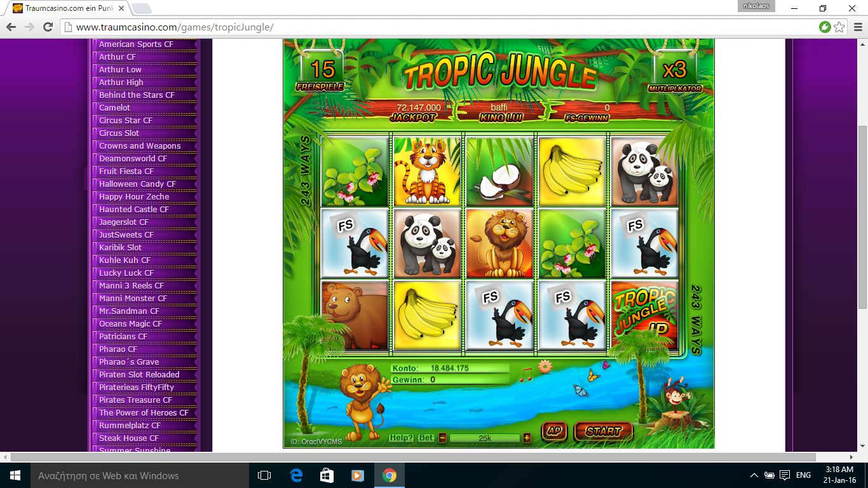Click the green extension icon in address bar
The width and height of the screenshot is (868, 488).
pos(825,27)
